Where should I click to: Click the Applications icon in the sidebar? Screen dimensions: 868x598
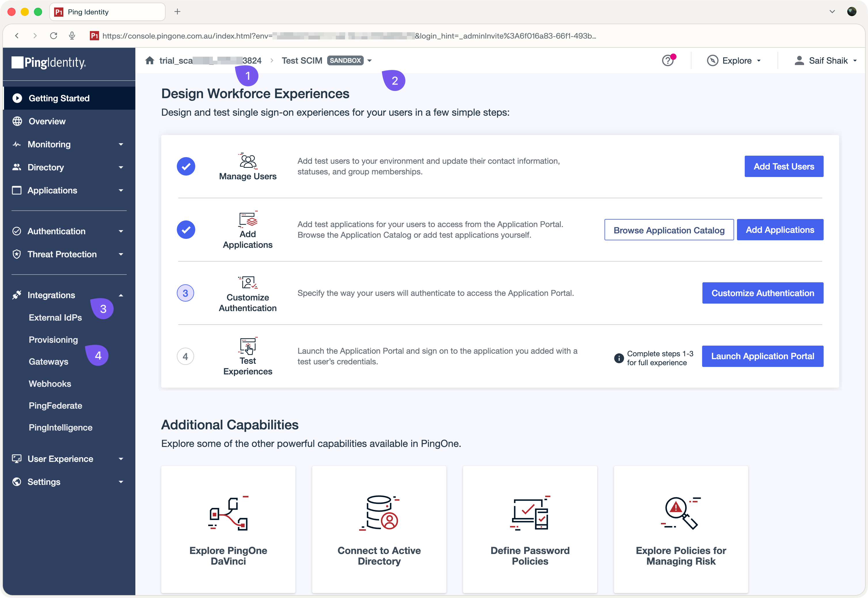(17, 190)
